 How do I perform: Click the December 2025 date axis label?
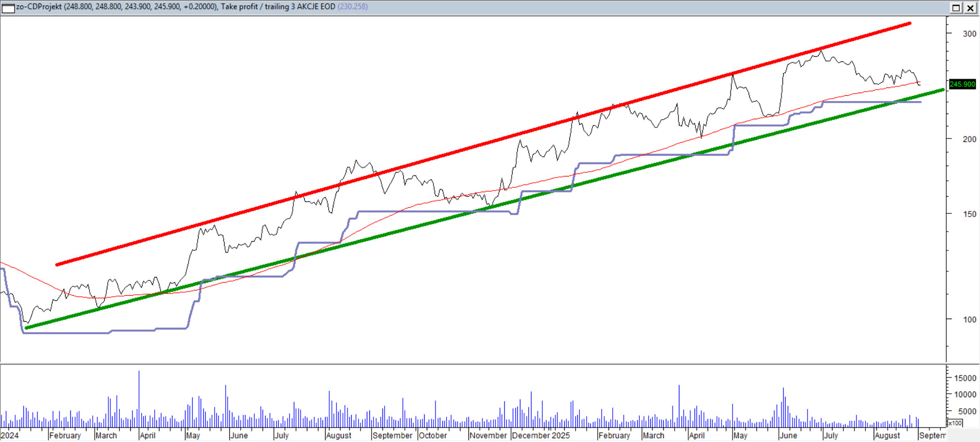coord(541,435)
